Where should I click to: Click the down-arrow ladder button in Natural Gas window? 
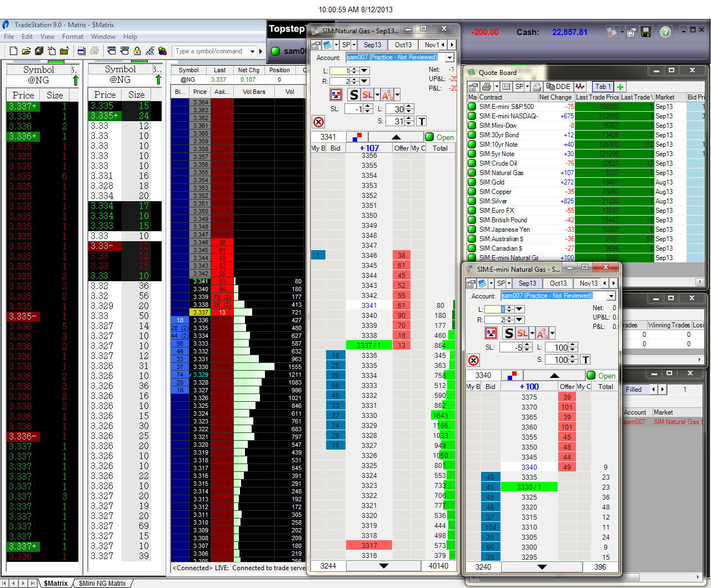[x=383, y=566]
